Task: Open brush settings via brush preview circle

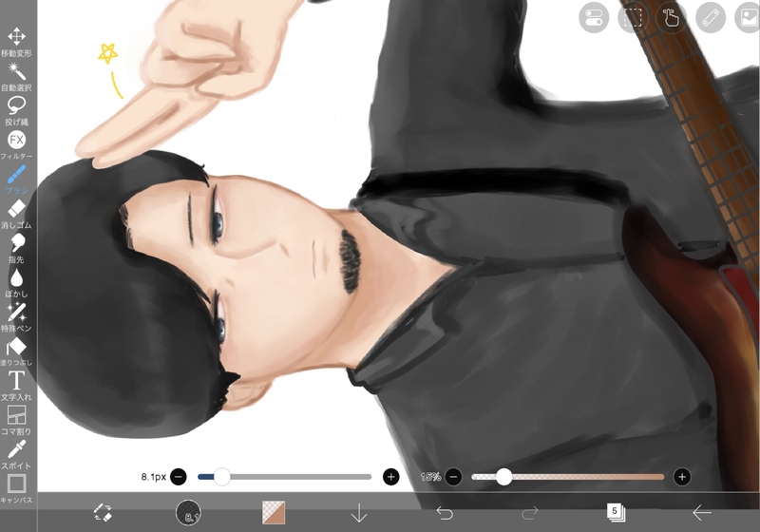Action: click(x=188, y=513)
